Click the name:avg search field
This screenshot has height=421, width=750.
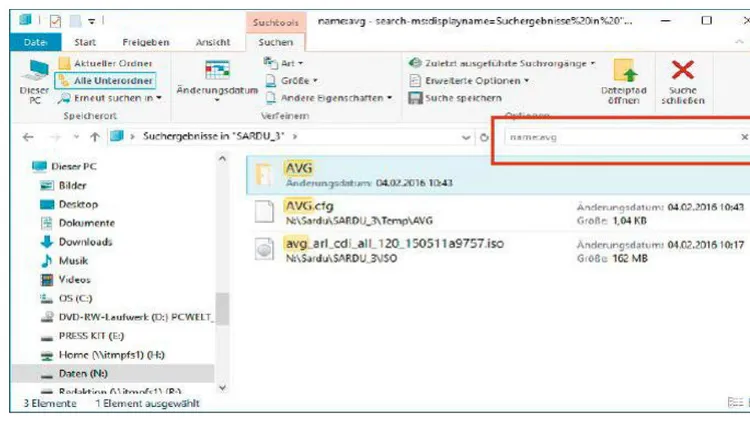pyautogui.click(x=622, y=137)
